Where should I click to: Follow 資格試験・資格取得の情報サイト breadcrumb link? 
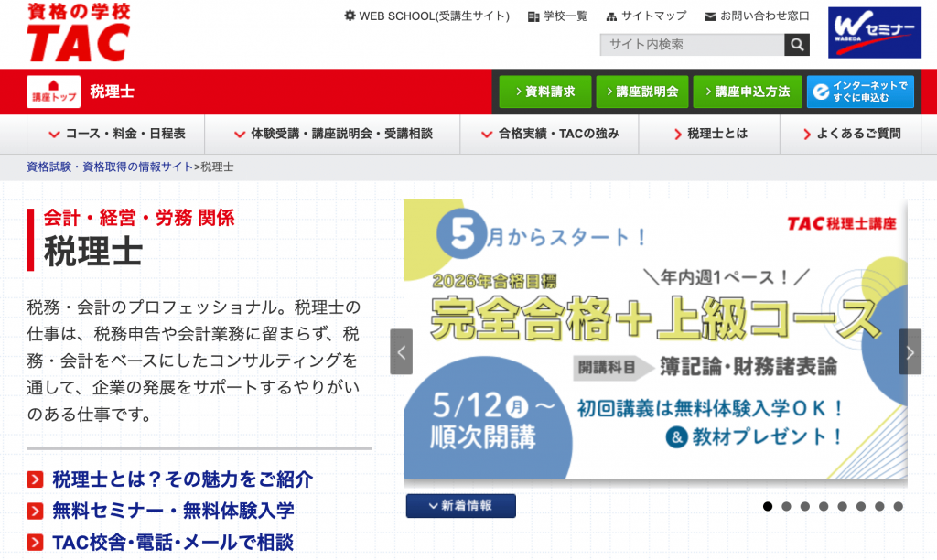point(110,167)
